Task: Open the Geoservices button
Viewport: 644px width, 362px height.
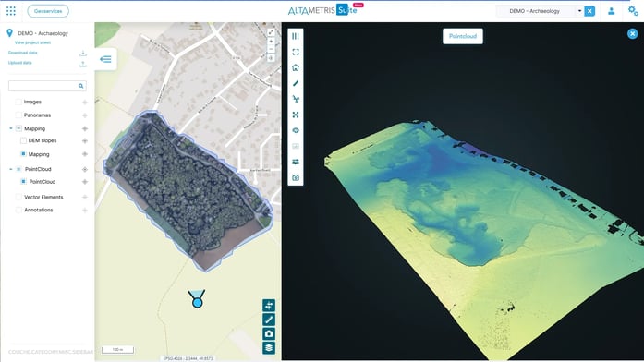Action: pos(48,11)
